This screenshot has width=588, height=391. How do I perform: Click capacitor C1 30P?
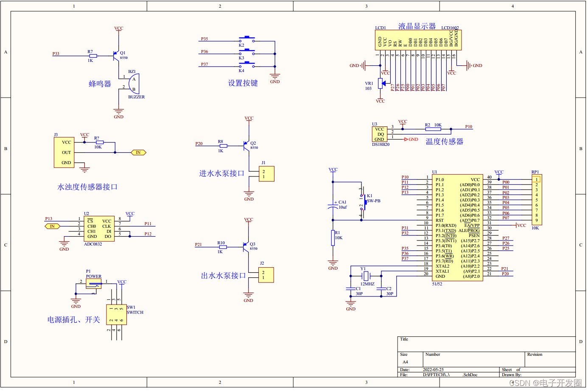coord(350,289)
